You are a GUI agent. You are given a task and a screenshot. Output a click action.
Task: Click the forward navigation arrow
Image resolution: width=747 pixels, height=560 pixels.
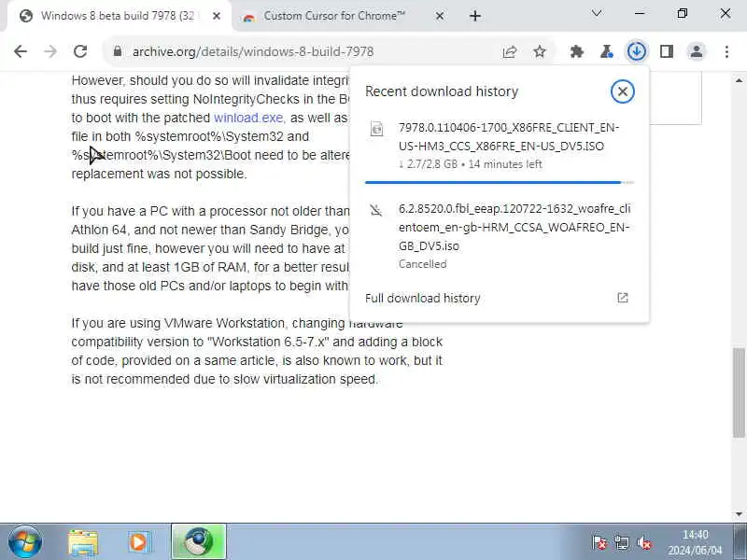(x=50, y=51)
